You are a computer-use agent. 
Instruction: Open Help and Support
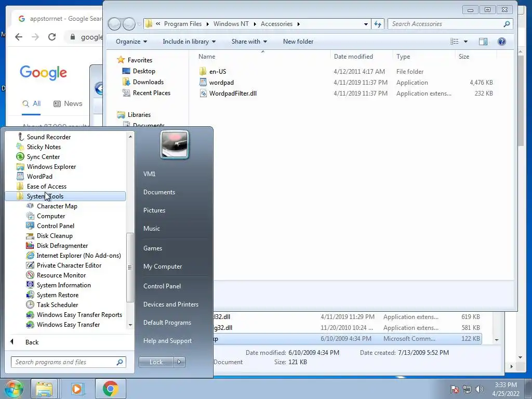167,341
